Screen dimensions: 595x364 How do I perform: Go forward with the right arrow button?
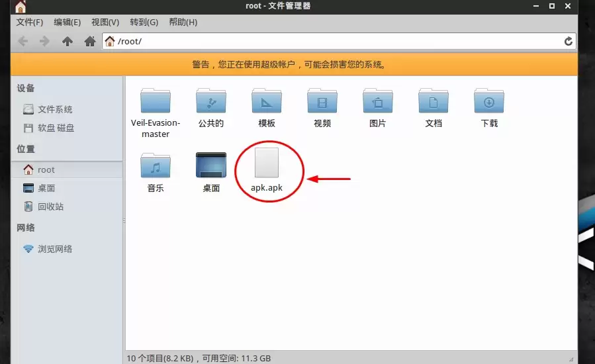[44, 41]
